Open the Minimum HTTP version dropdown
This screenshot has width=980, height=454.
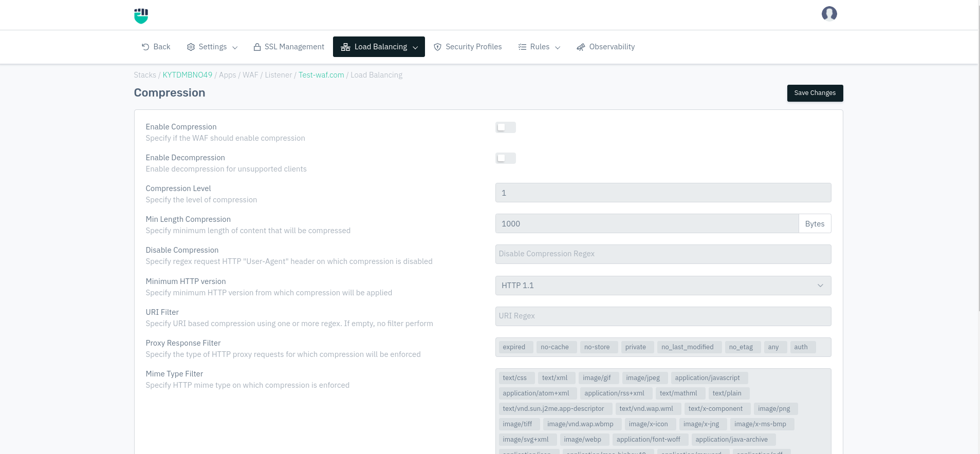coord(663,286)
